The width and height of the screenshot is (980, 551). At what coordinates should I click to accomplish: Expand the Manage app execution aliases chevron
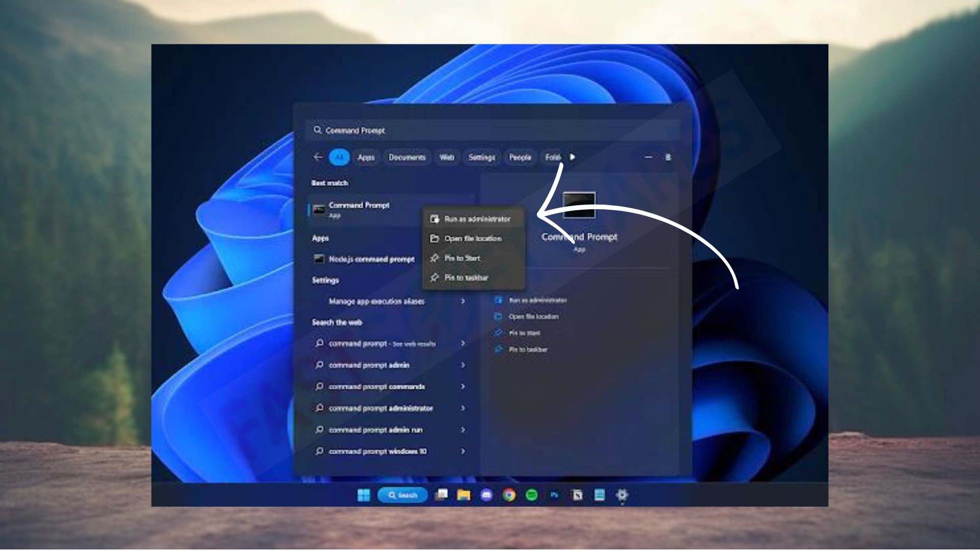[x=463, y=301]
